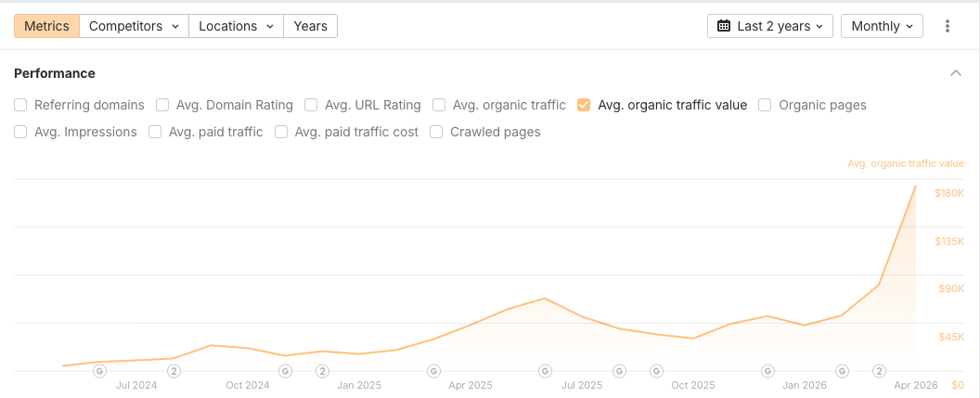The height and width of the screenshot is (398, 980).
Task: Click the Google update marker near Jul 2024
Action: coord(99,371)
